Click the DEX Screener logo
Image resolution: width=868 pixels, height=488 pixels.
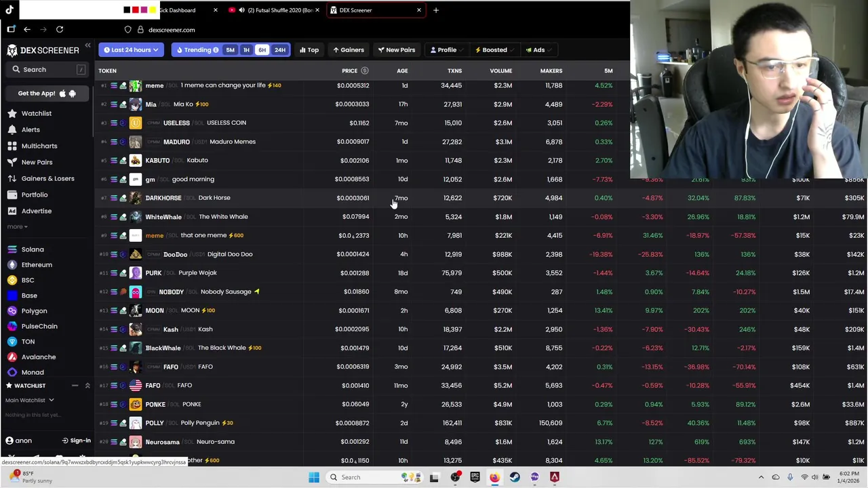tap(43, 50)
